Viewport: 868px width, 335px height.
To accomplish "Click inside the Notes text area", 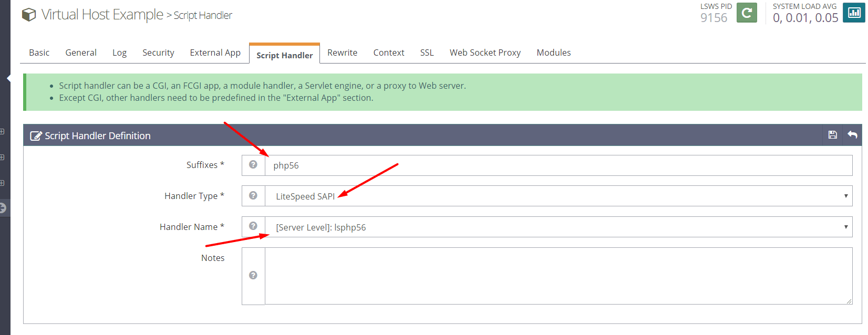I will pyautogui.click(x=558, y=276).
